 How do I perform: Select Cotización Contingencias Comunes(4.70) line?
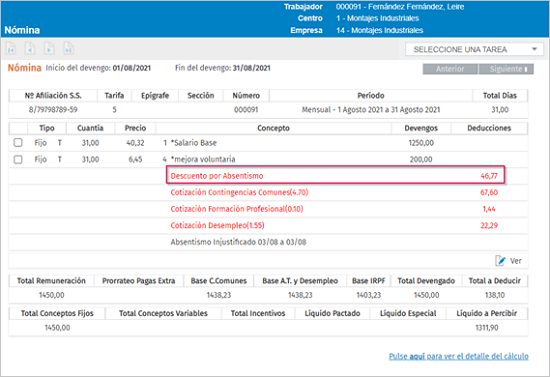[239, 193]
